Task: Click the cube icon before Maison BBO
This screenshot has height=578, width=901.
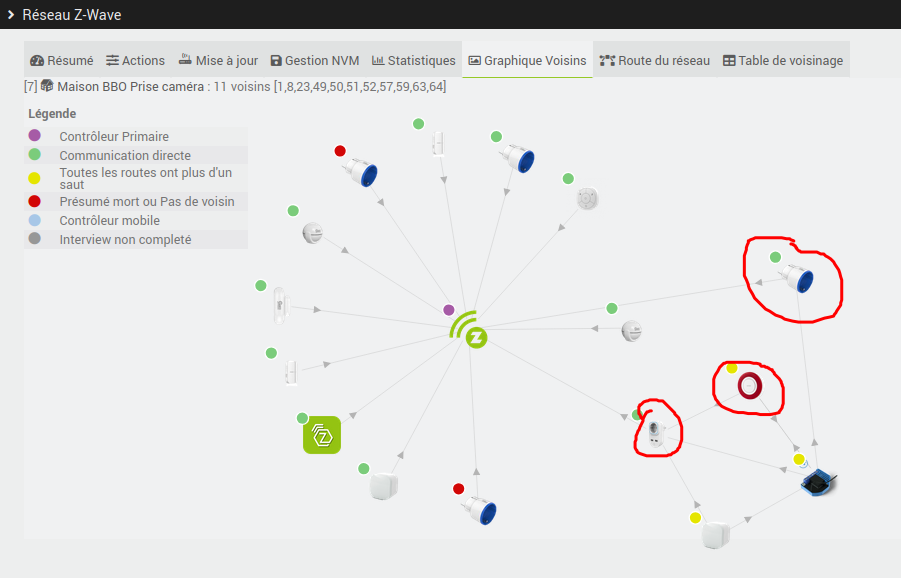Action: 47,86
